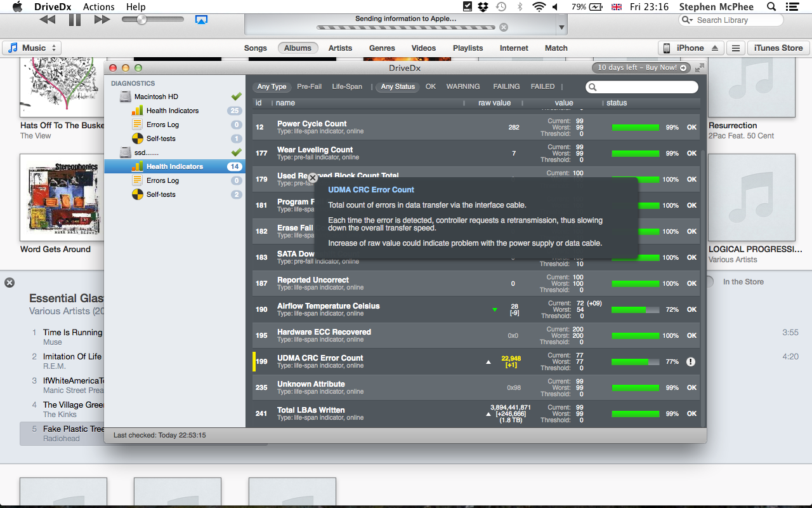The width and height of the screenshot is (812, 508).
Task: Open the DriveDx app menu
Action: click(53, 6)
